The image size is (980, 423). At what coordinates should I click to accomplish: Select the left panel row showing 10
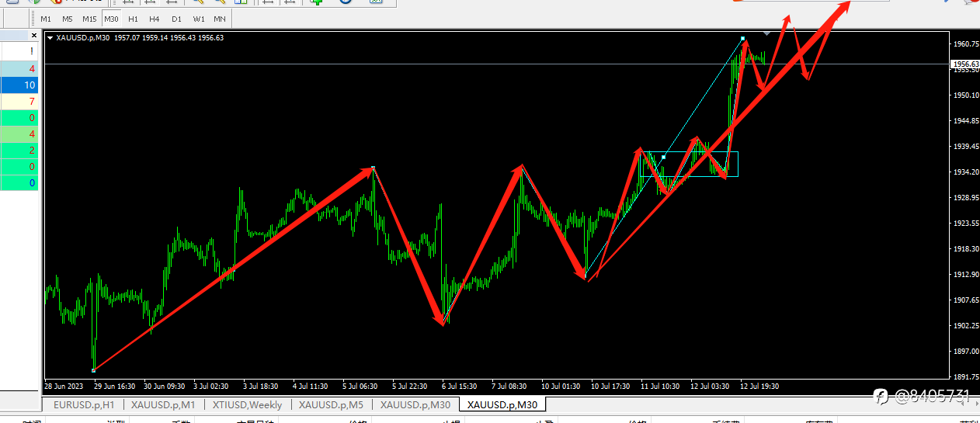19,85
